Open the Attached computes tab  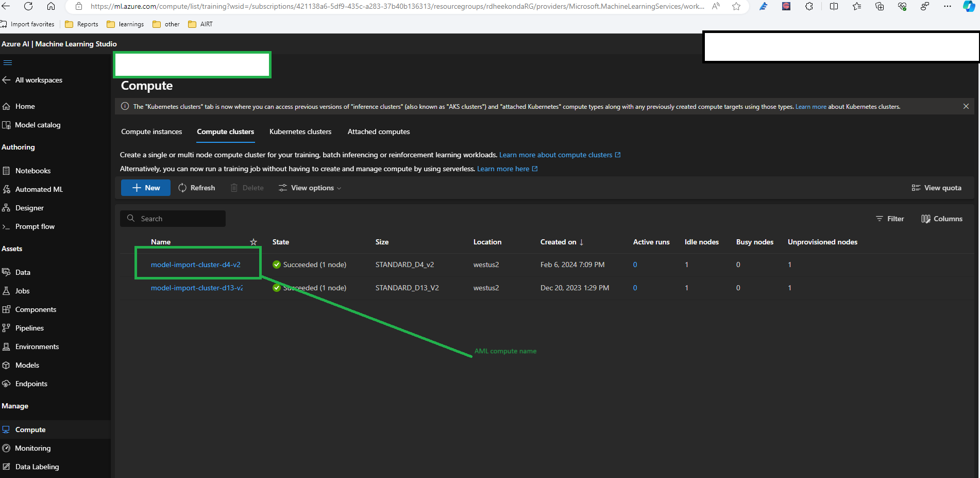tap(379, 131)
